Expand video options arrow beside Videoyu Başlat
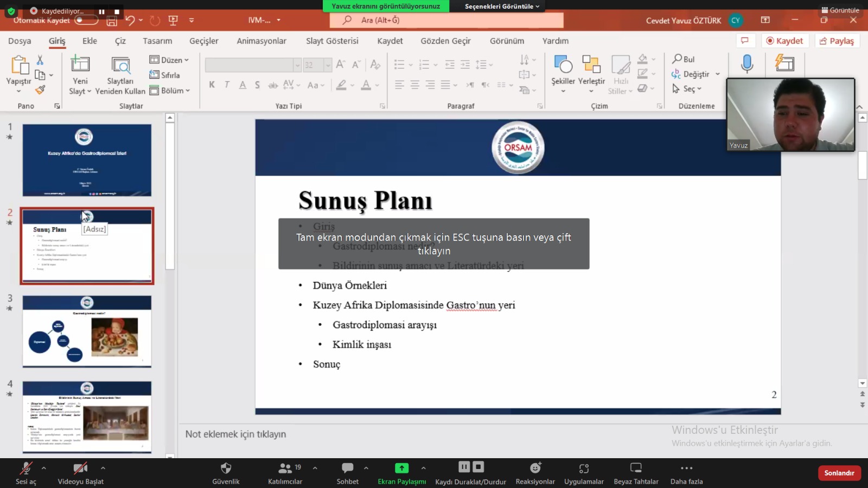The width and height of the screenshot is (868, 488). (x=103, y=467)
